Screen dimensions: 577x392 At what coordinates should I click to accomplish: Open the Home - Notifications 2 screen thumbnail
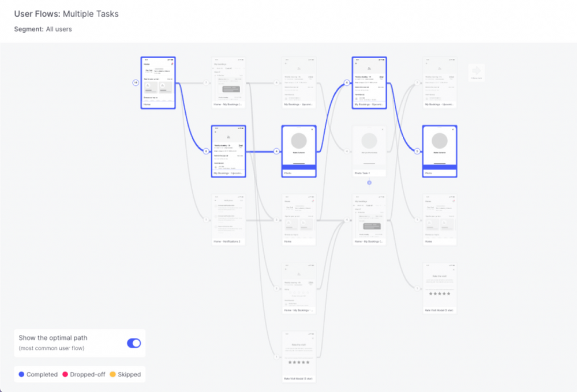tap(228, 216)
